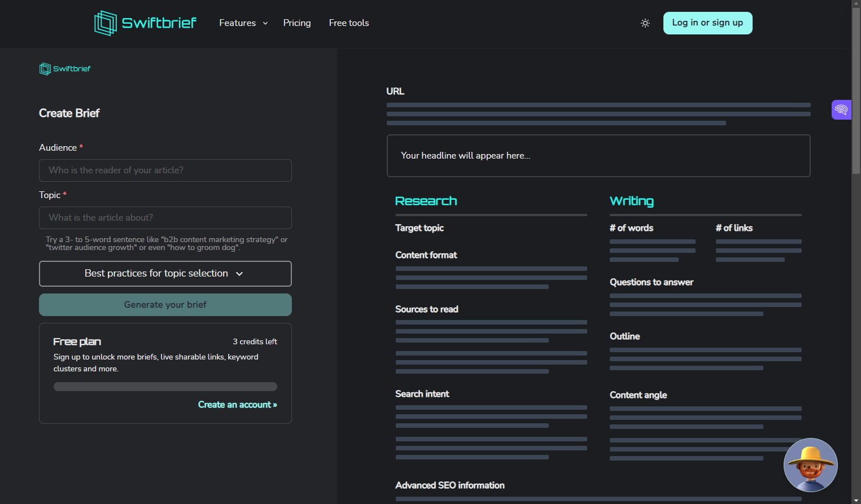Click the Swiftbrief logo in the top navigation
Viewport: 861px width, 504px height.
(x=145, y=23)
